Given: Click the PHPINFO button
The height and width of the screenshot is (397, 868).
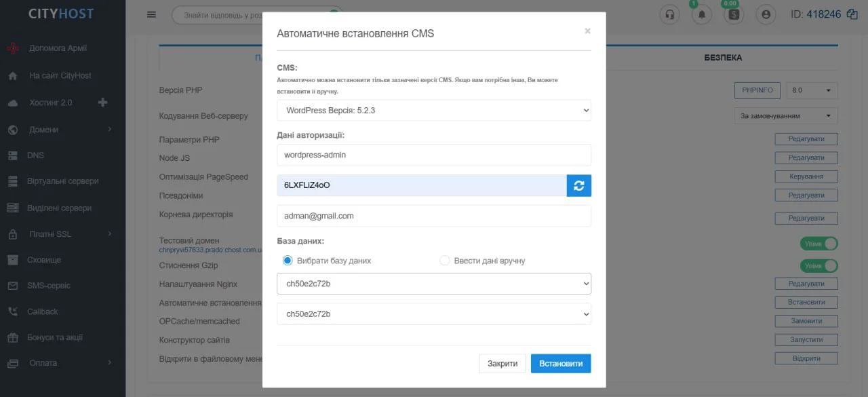Looking at the screenshot, I should [757, 90].
